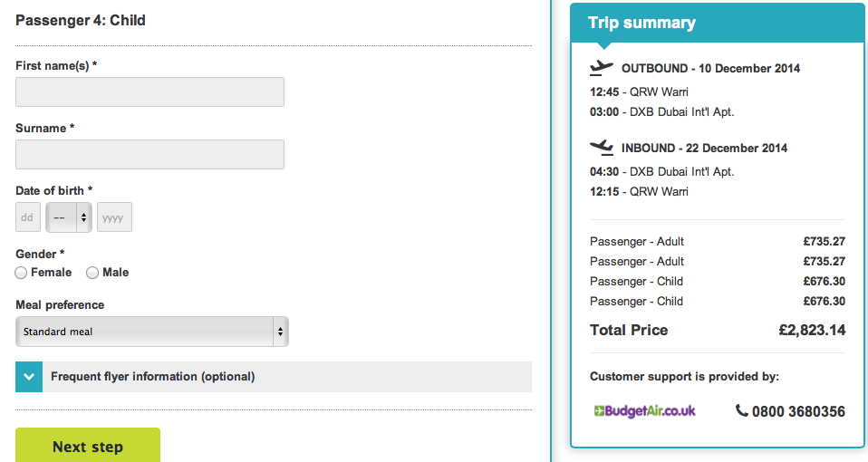Click the BudgetAir.co.uk logo

point(644,411)
